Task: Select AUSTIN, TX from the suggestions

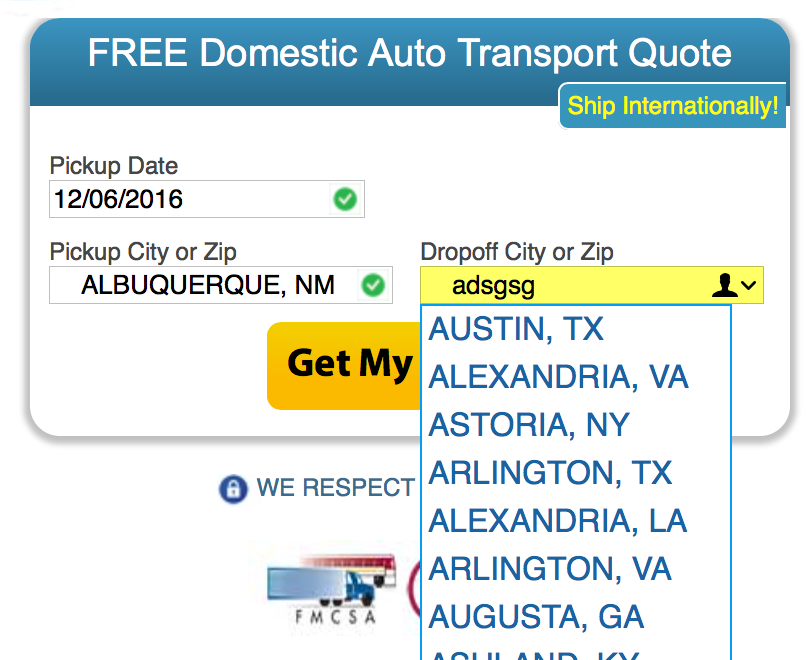Action: [x=516, y=329]
